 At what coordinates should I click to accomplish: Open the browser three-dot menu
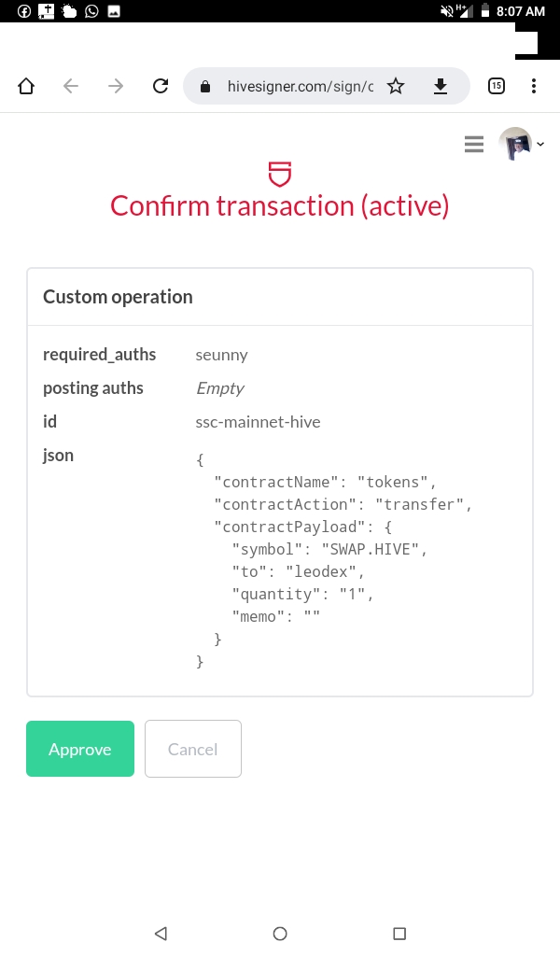coord(534,86)
